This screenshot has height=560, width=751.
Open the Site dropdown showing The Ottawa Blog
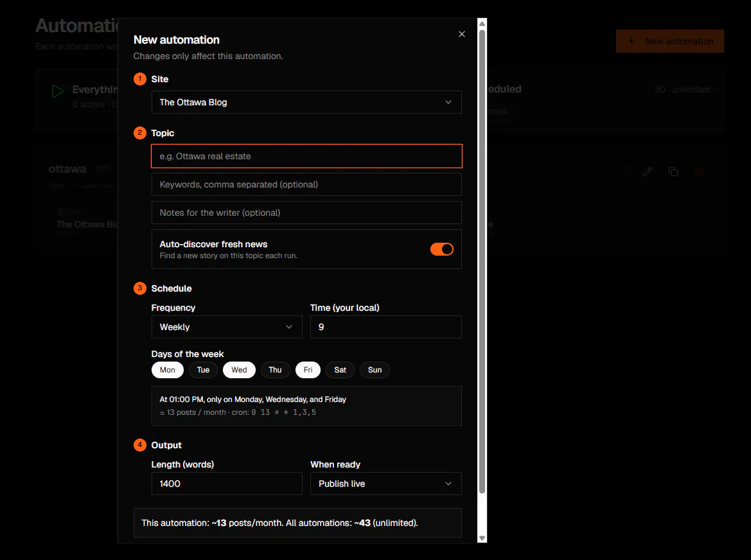click(306, 102)
